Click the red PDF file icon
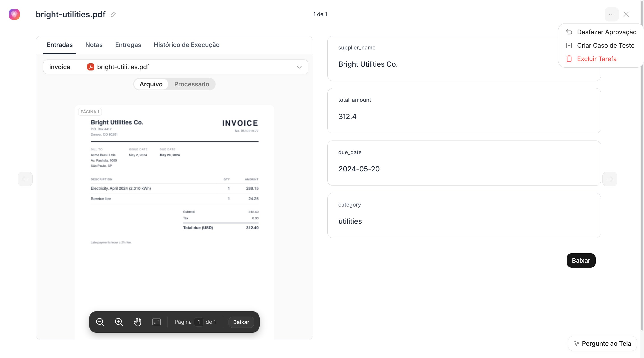 [91, 67]
